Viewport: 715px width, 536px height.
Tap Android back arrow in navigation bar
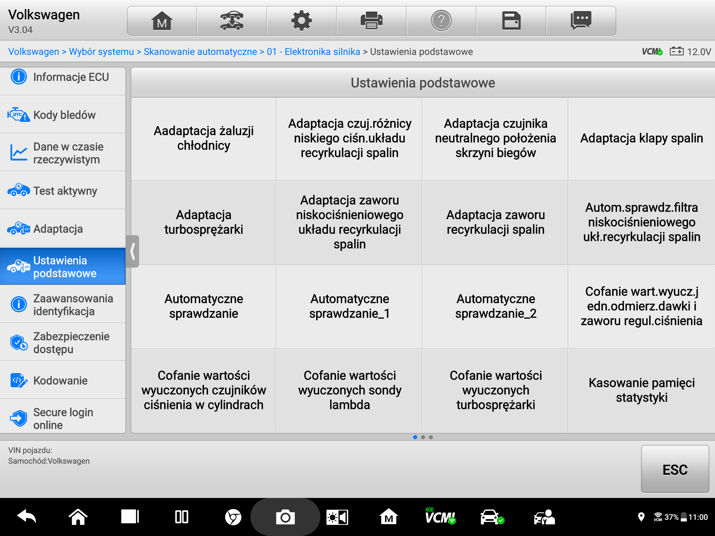click(x=26, y=517)
